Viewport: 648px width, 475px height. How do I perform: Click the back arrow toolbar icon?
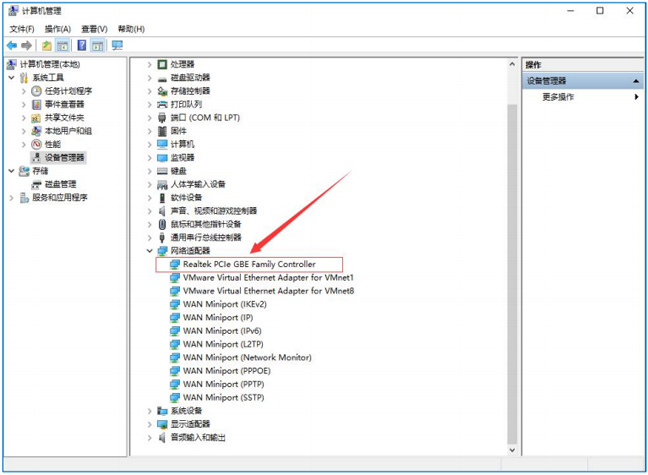(12, 46)
